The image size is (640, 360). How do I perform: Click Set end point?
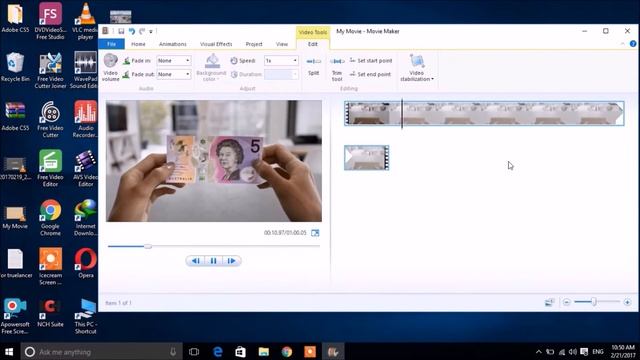tap(371, 74)
